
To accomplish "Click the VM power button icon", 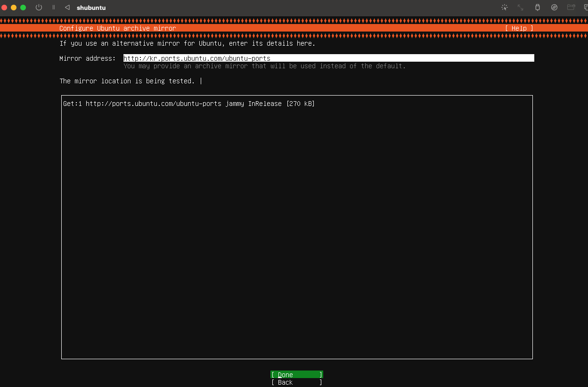I will click(39, 8).
